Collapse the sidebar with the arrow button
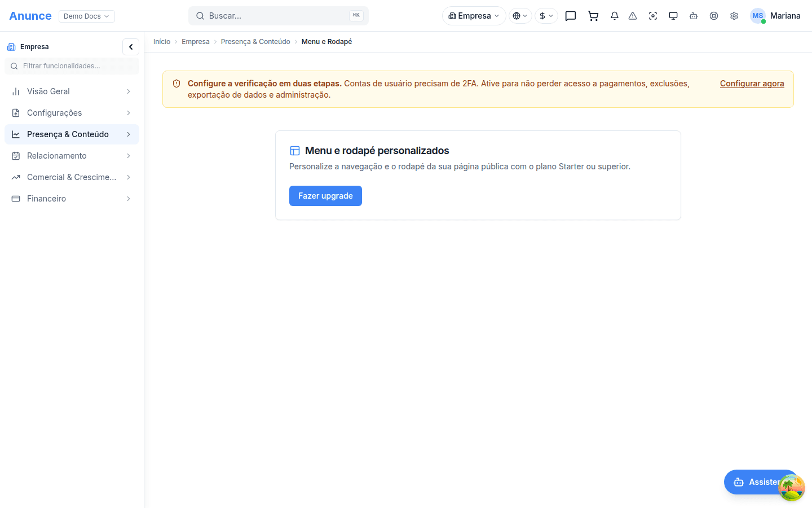The height and width of the screenshot is (508, 812). pos(131,47)
